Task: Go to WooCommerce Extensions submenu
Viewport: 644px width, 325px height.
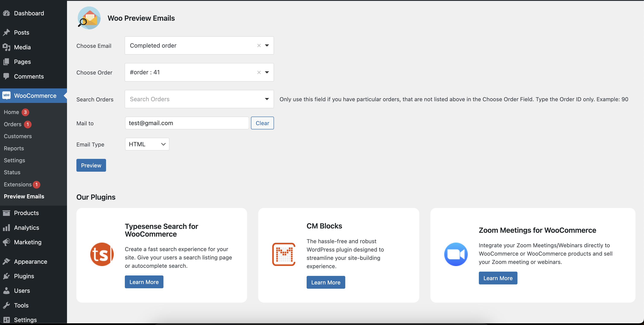Action: 17,184
